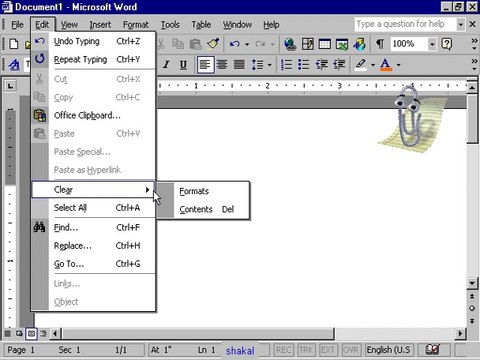Choose Replace... from Edit menu
This screenshot has width=480, height=360.
(93, 246)
